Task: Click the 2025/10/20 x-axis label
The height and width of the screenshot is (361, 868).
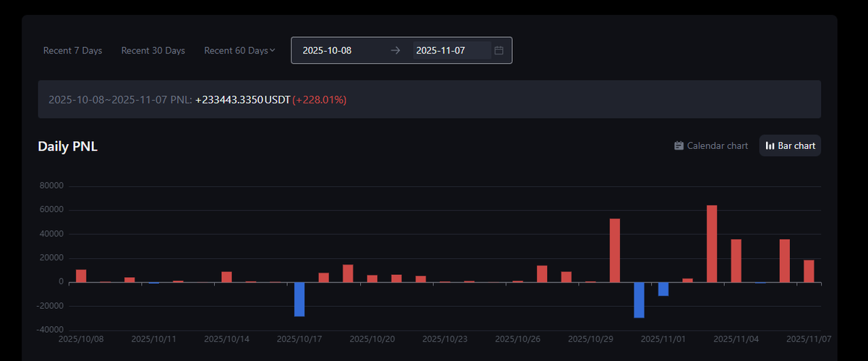Action: point(373,339)
